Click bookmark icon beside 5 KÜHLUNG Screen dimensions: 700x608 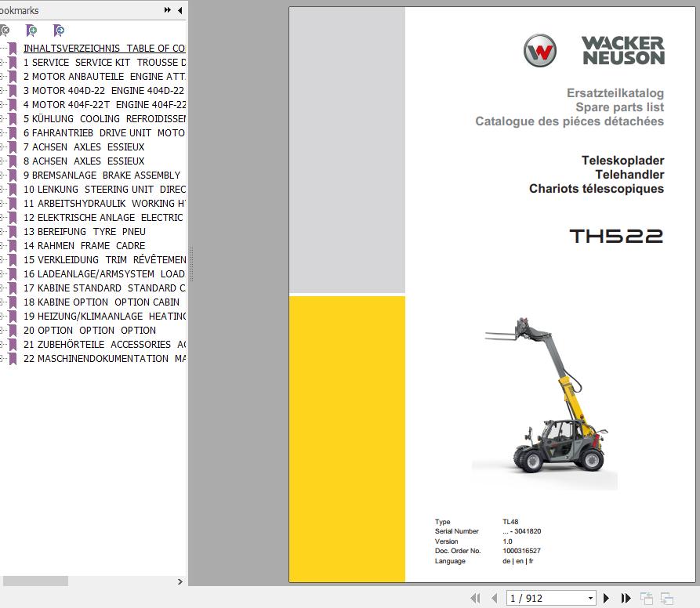pos(13,118)
